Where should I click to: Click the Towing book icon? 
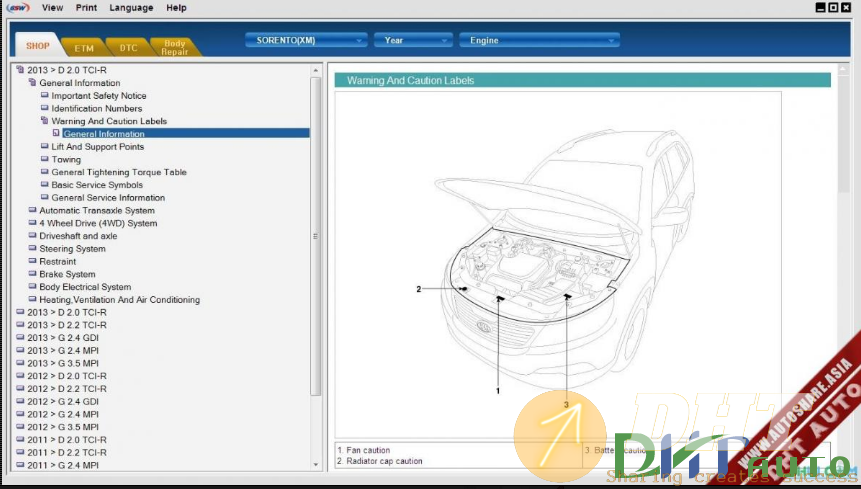click(44, 159)
